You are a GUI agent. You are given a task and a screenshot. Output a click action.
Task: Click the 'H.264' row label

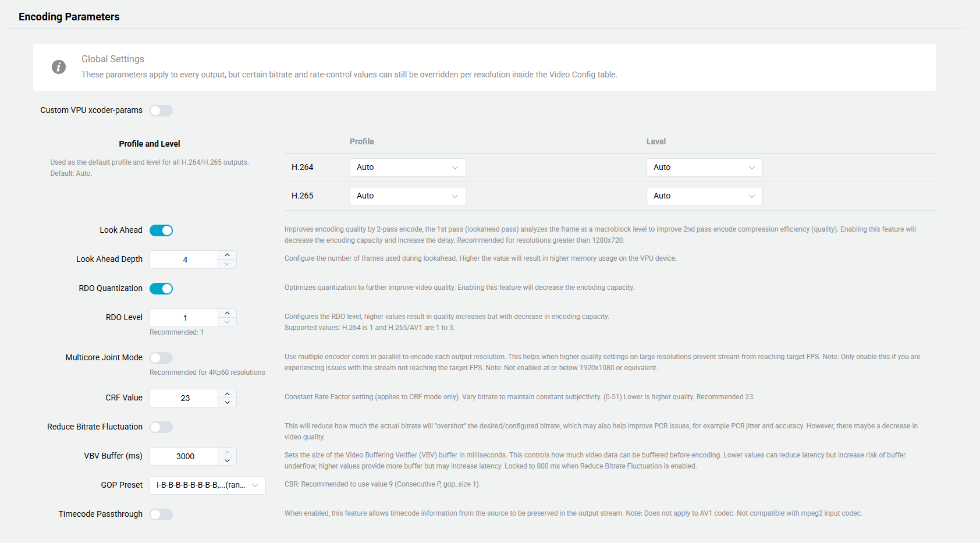click(303, 168)
